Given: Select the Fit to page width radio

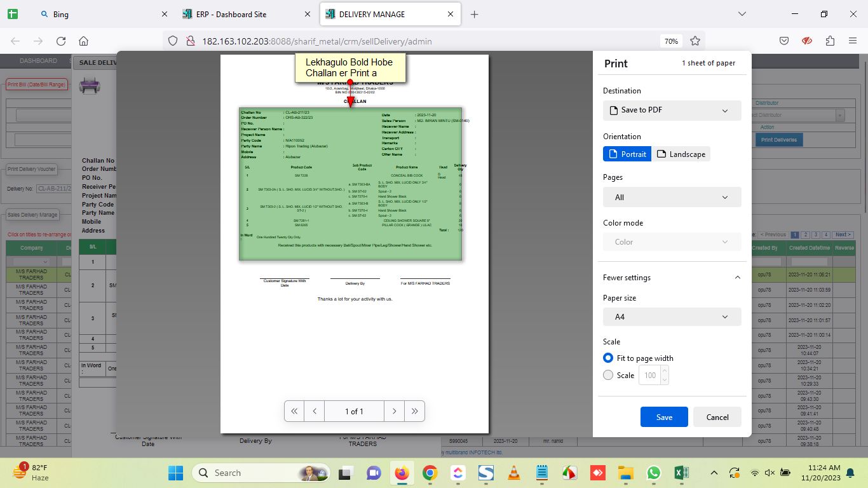Looking at the screenshot, I should click(x=608, y=358).
